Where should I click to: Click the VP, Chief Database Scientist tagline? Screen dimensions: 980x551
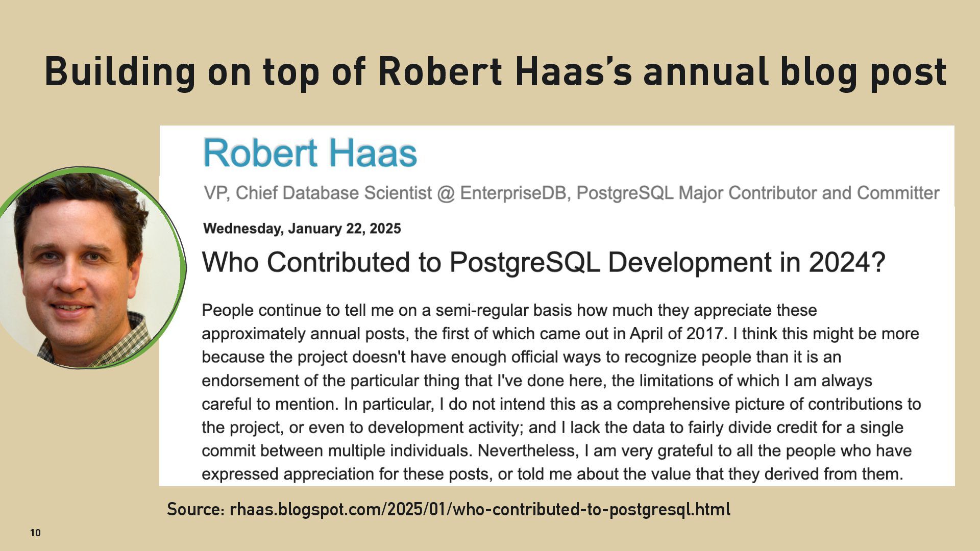pyautogui.click(x=571, y=193)
